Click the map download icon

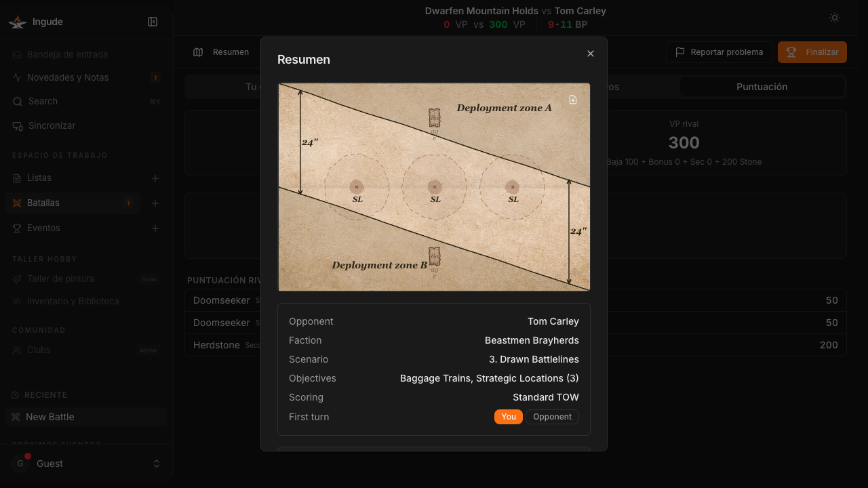[573, 100]
